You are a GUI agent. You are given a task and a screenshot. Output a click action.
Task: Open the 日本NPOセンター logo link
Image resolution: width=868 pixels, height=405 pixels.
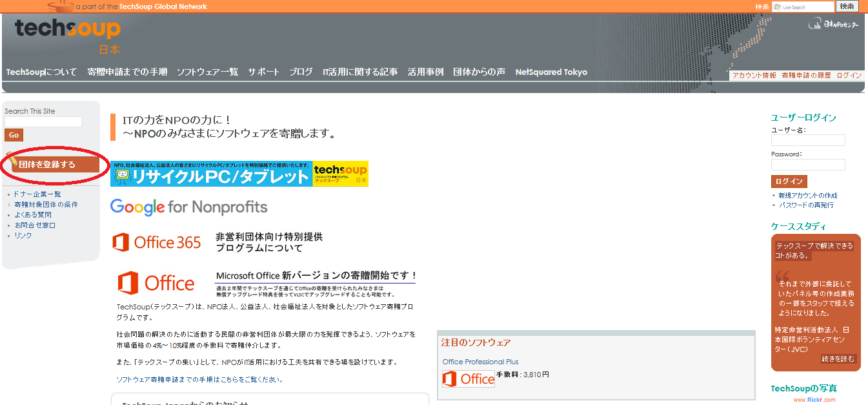[x=833, y=25]
